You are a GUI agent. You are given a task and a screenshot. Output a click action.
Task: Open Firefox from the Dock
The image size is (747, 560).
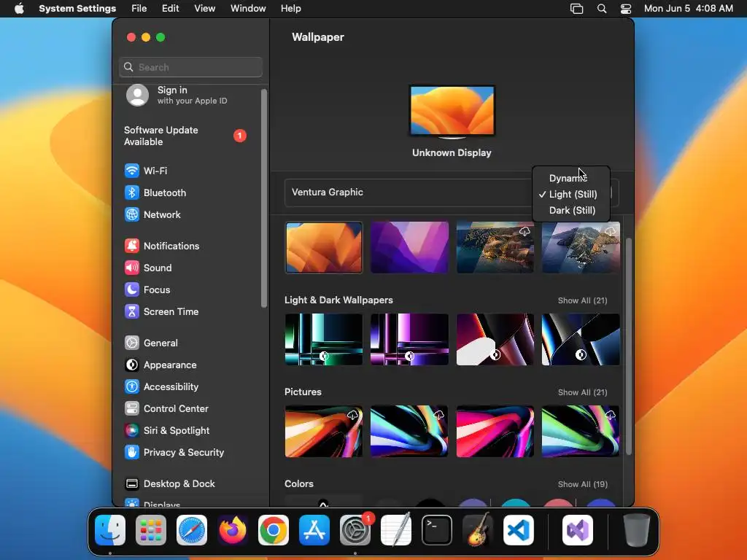pos(233,530)
